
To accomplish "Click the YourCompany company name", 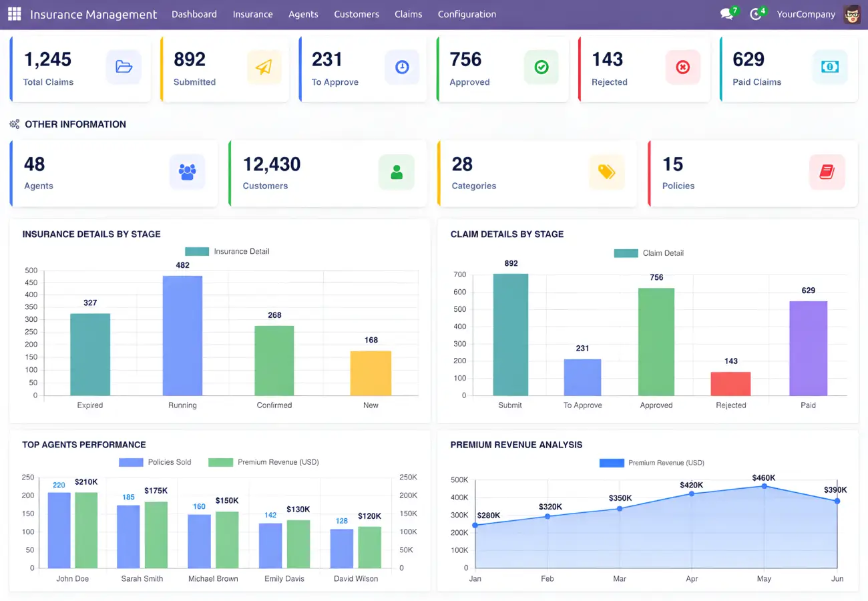I will (806, 14).
